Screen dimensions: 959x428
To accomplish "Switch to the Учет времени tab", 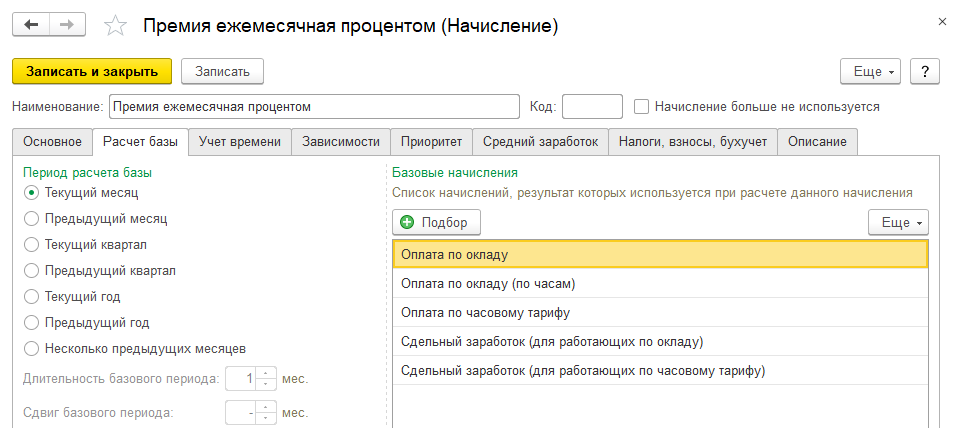I will [x=240, y=142].
